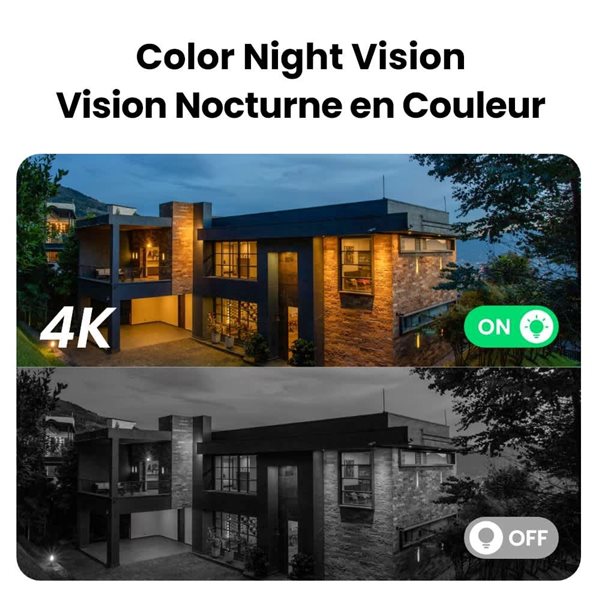
Task: Click the lit lightbulb icon in ON switch
Action: 536,326
